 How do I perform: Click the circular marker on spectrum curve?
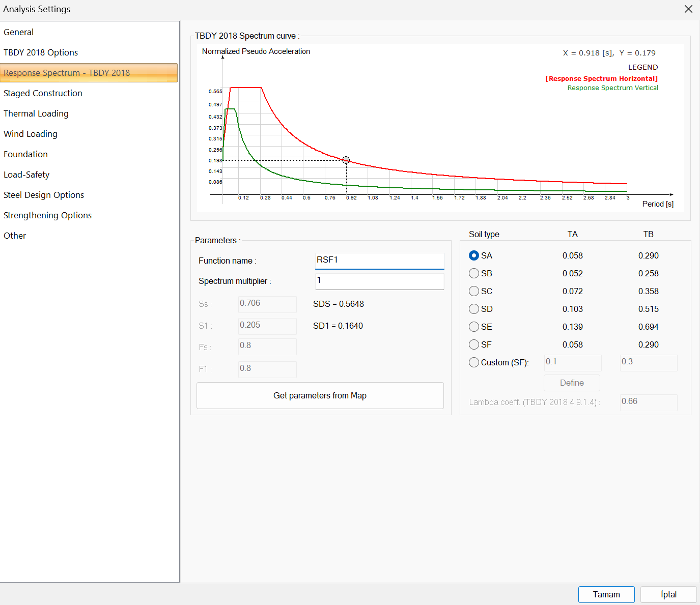pos(346,160)
